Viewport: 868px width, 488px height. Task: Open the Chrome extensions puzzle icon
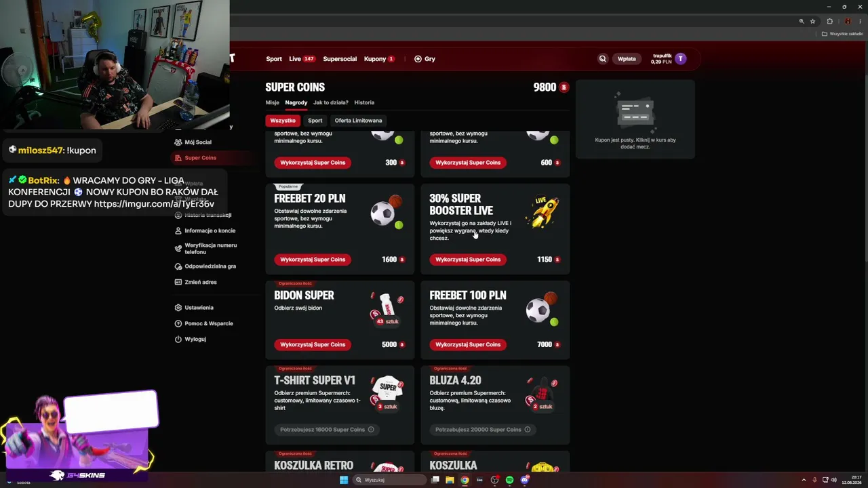tap(829, 21)
